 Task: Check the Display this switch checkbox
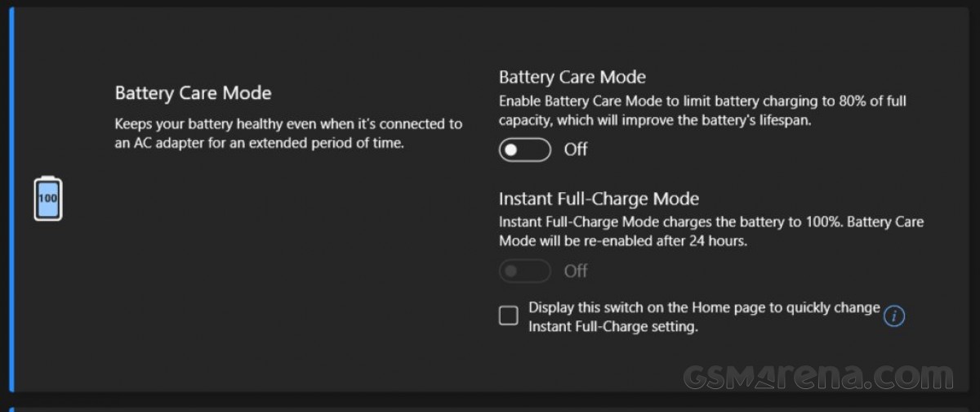coord(509,316)
